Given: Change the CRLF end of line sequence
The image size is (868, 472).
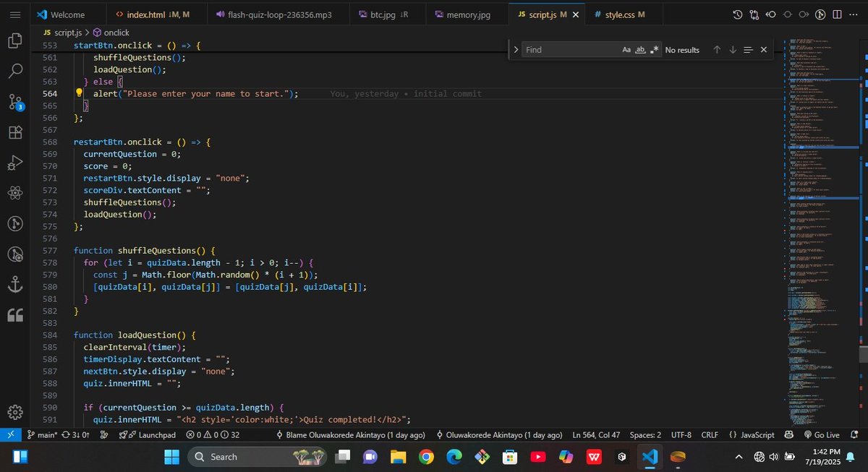Looking at the screenshot, I should click(x=709, y=435).
